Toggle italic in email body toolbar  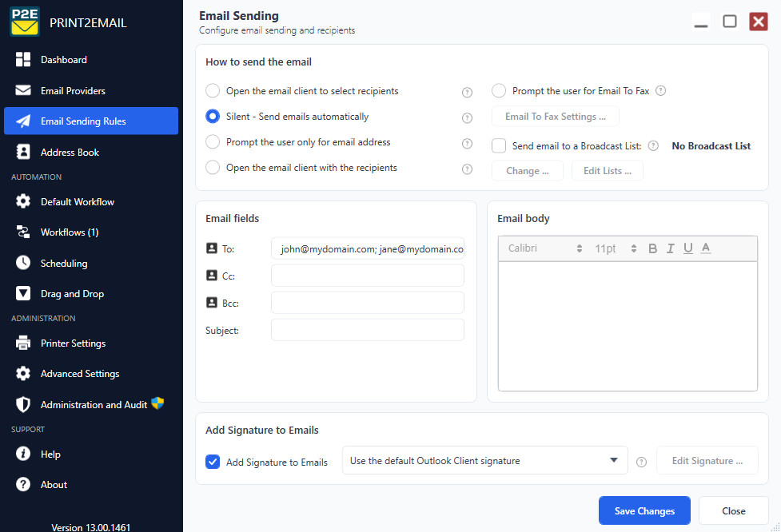coord(671,248)
